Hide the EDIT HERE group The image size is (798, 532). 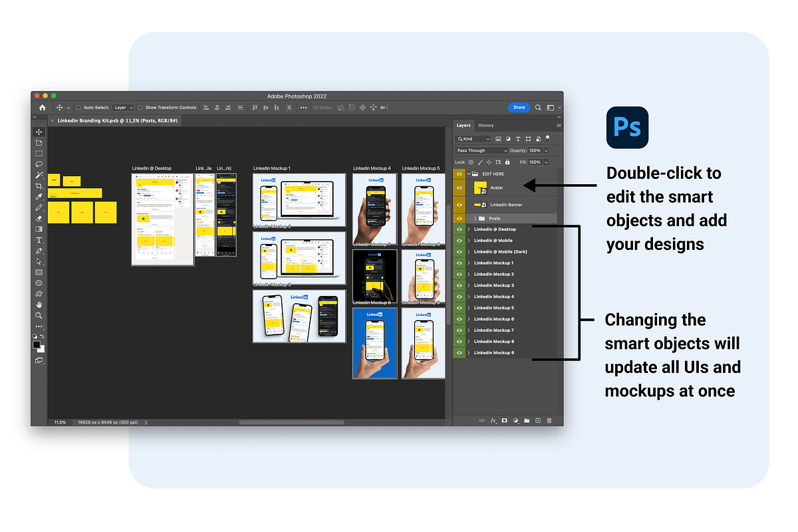pyautogui.click(x=459, y=174)
